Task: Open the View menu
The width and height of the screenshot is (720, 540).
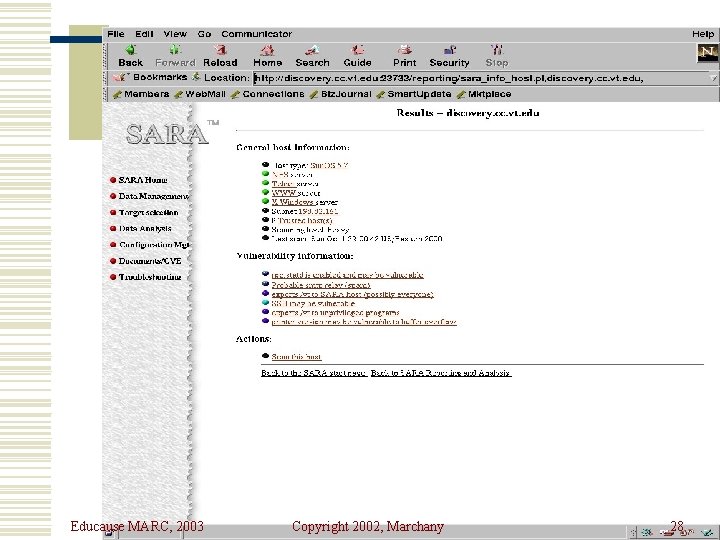Action: tap(175, 34)
